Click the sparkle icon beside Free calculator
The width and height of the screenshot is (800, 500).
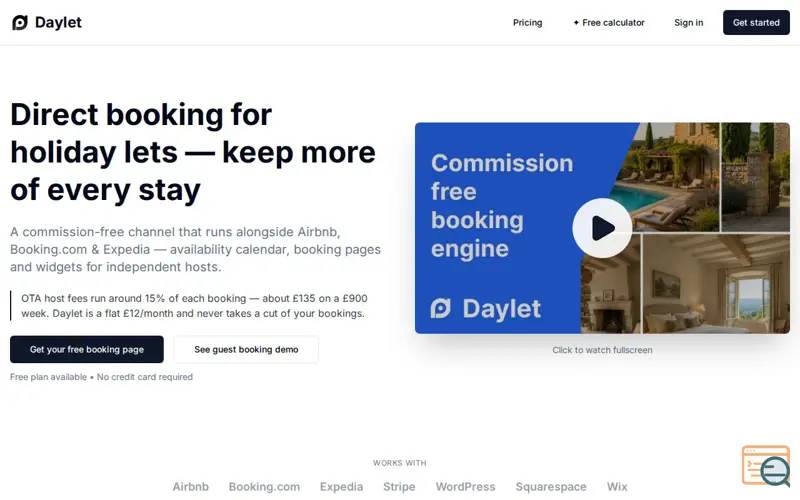point(576,22)
